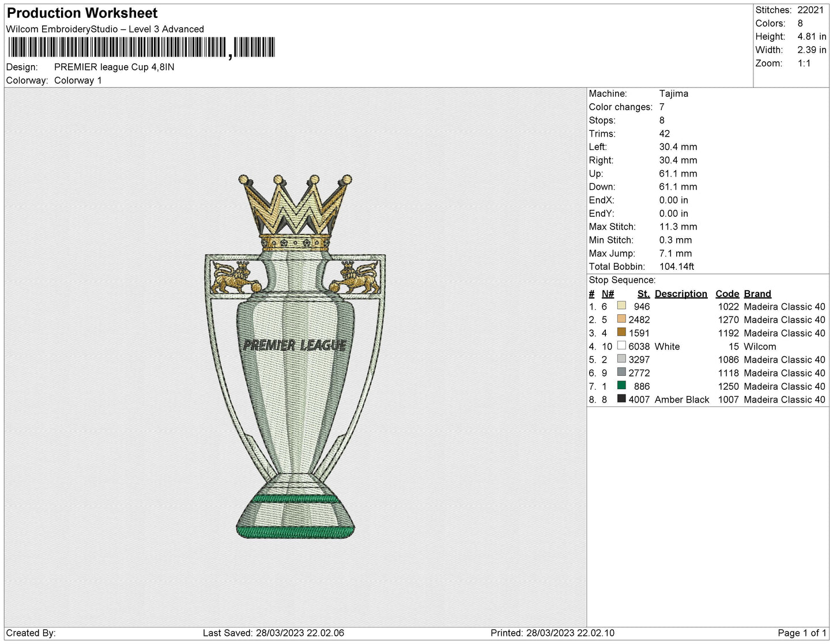
Task: Click the Trims value '42'
Action: [665, 134]
